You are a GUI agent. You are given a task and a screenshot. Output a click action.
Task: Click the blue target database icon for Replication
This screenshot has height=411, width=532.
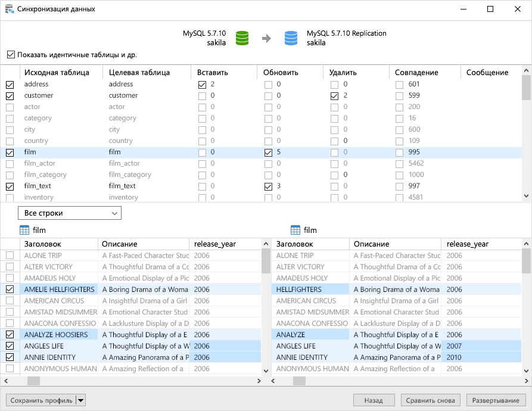tap(291, 37)
